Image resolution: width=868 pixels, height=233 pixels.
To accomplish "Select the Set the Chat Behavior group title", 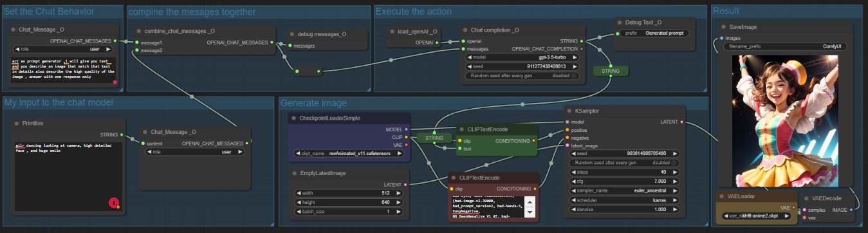I will coord(50,12).
